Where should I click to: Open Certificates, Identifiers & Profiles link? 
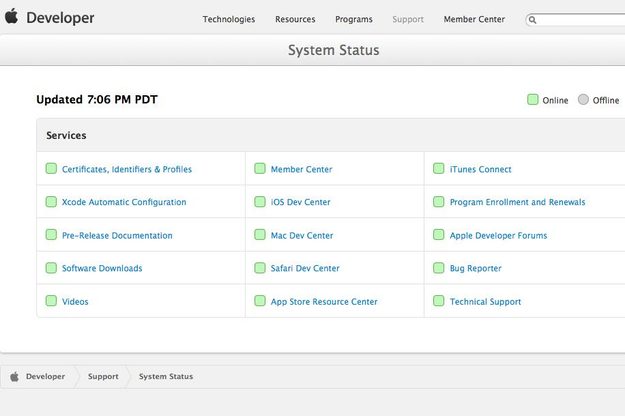[127, 169]
